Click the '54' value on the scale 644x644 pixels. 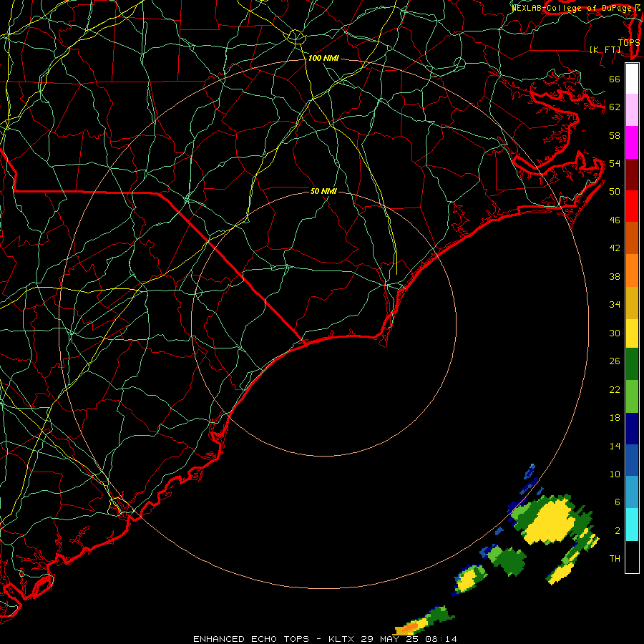point(615,163)
